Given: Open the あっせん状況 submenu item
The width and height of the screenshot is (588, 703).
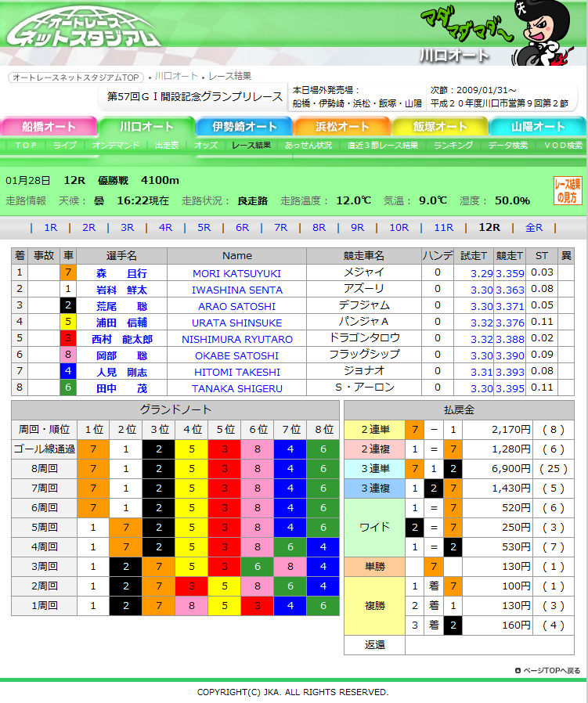Looking at the screenshot, I should click(308, 146).
